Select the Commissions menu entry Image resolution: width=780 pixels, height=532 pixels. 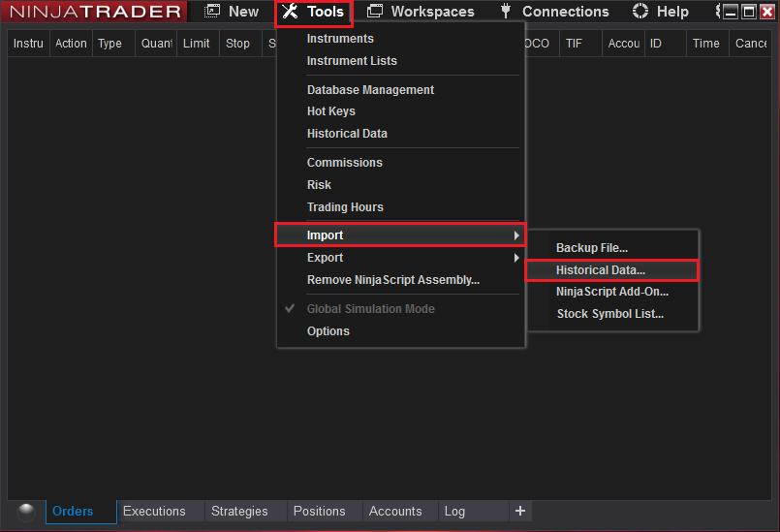pos(345,162)
